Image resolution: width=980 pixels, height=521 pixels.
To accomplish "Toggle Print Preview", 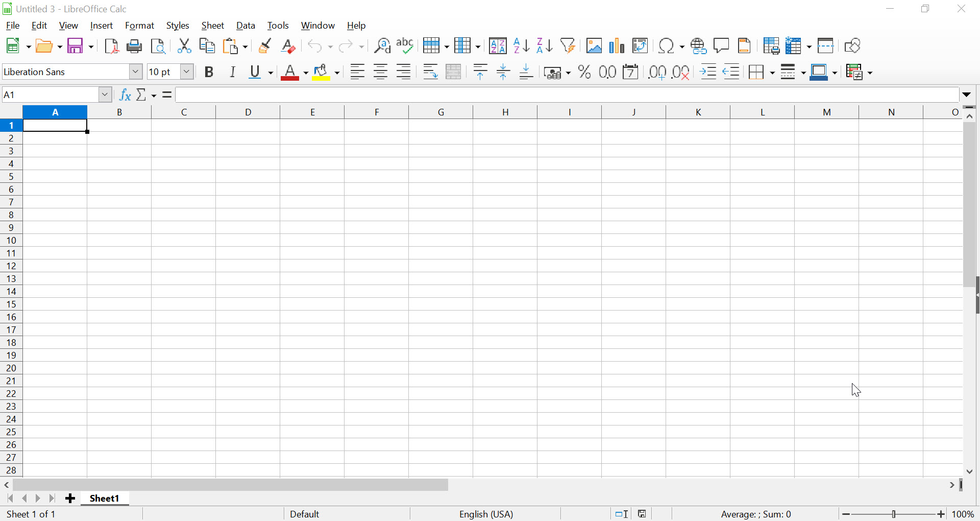I will [159, 46].
